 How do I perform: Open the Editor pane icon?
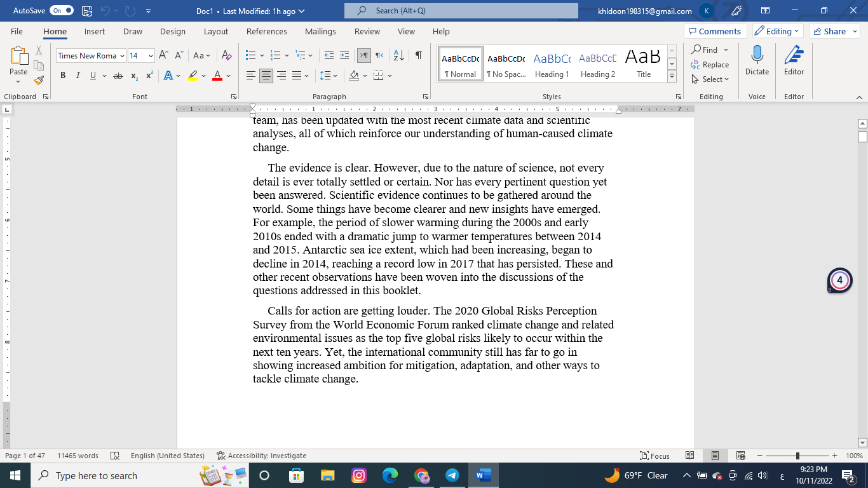pyautogui.click(x=794, y=55)
